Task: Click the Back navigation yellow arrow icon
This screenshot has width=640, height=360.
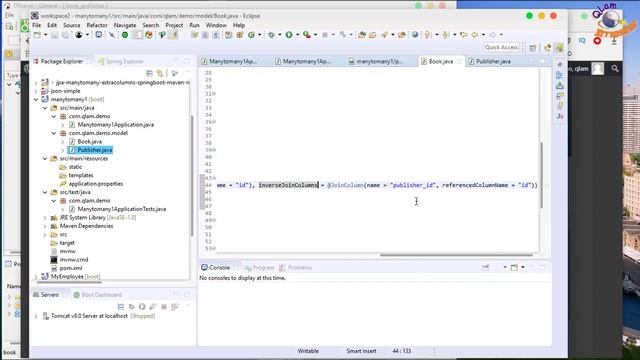Action: [x=475, y=35]
